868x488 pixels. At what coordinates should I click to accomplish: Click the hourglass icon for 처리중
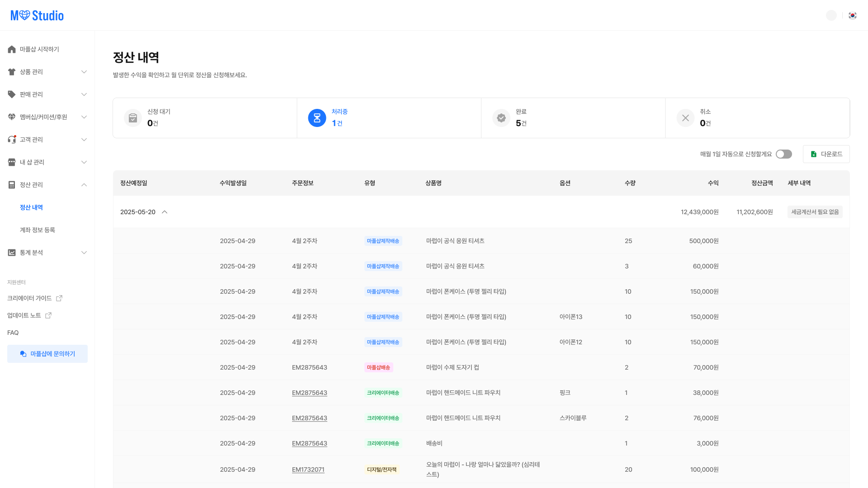[317, 118]
